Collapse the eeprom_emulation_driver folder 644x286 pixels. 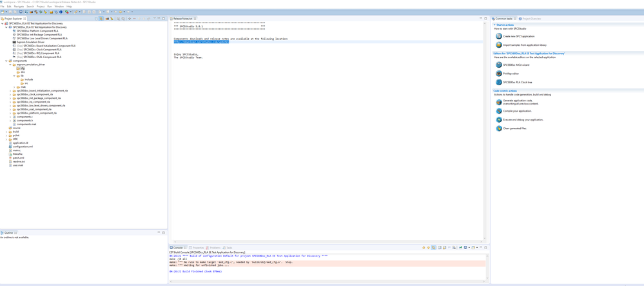[x=10, y=65]
